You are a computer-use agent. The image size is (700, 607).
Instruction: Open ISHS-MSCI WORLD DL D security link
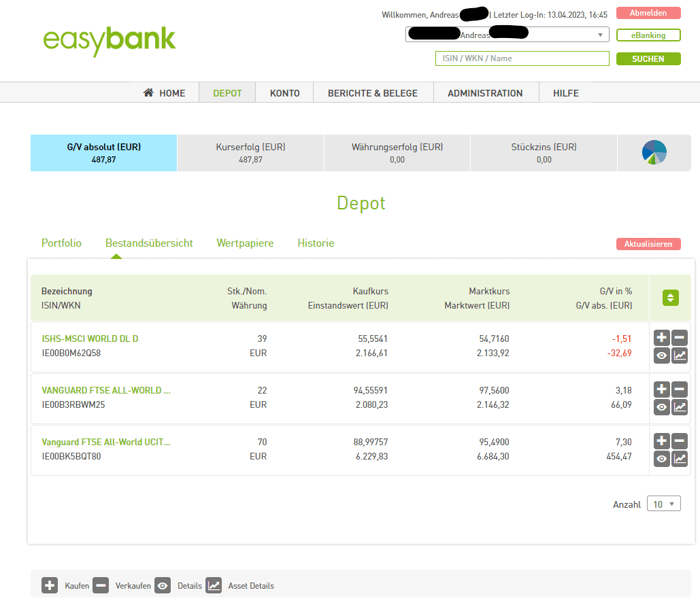click(90, 339)
